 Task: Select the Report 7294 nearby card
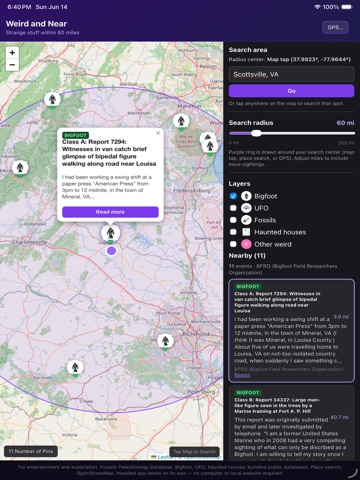[x=291, y=330]
